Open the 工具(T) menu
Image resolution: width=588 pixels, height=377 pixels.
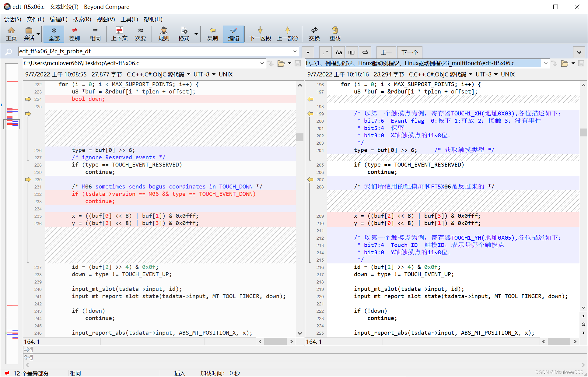[x=129, y=19]
